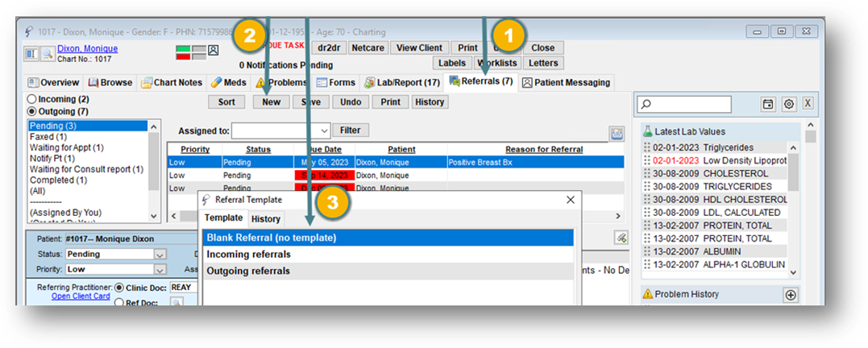This screenshot has height=348, width=868.
Task: Click the person icon beside the status bars
Action: tap(213, 50)
